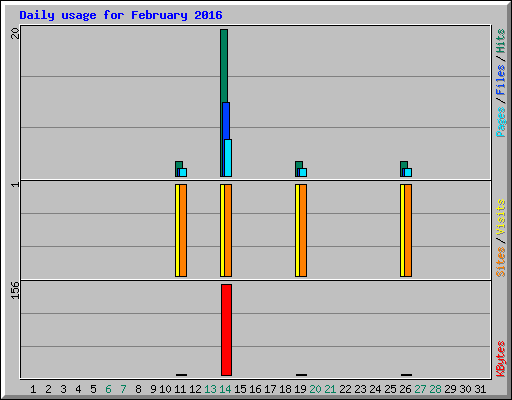Click the yellow Visits bar for day 14

click(x=222, y=230)
